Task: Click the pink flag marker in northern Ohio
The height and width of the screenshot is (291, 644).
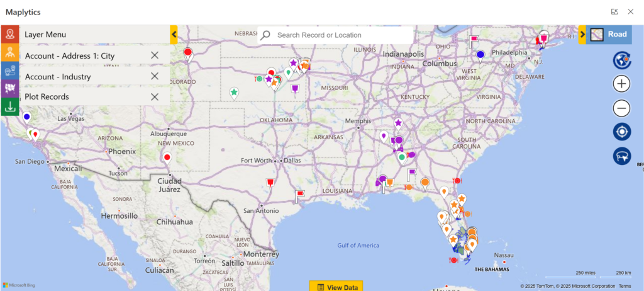Action: tap(474, 40)
